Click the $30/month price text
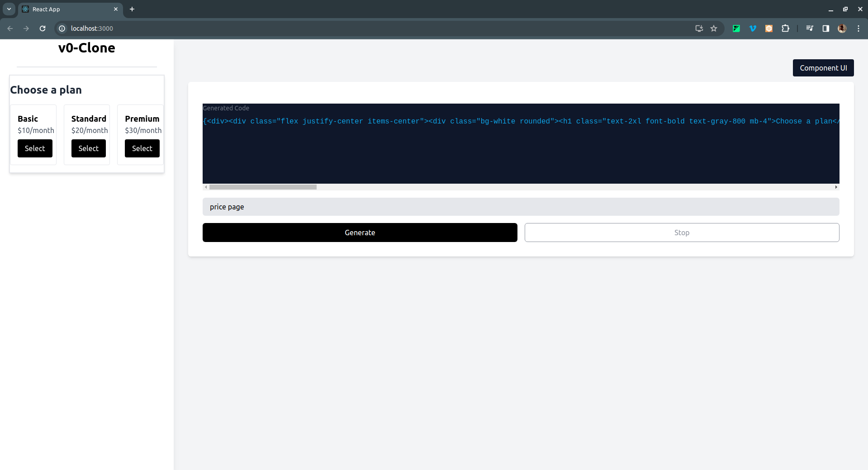 [143, 130]
